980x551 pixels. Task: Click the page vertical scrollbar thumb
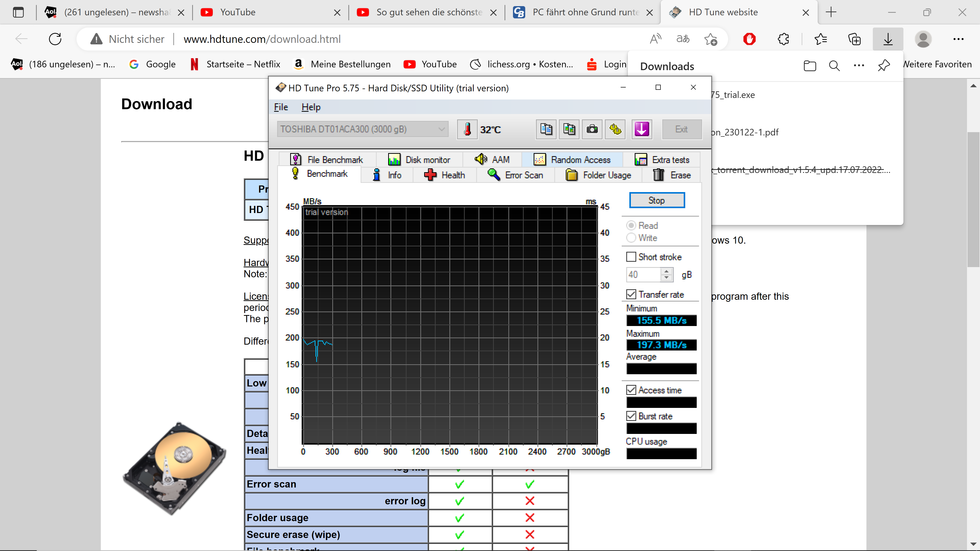[x=973, y=199]
